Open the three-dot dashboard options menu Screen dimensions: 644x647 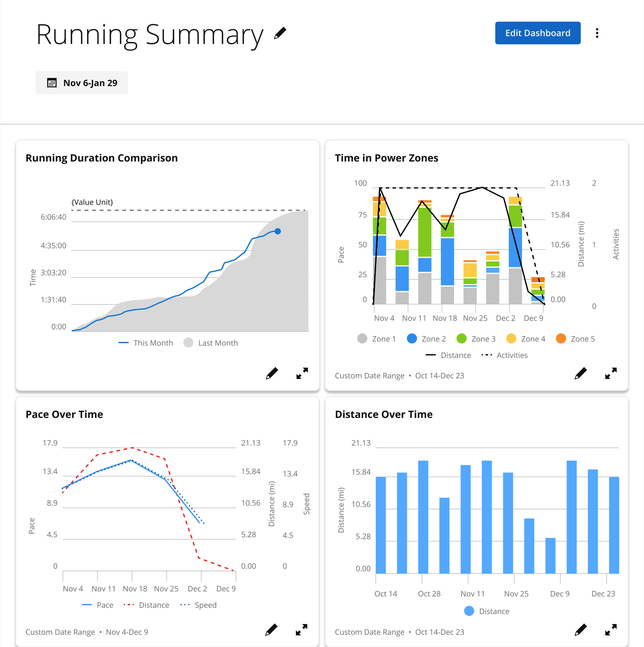tap(597, 33)
